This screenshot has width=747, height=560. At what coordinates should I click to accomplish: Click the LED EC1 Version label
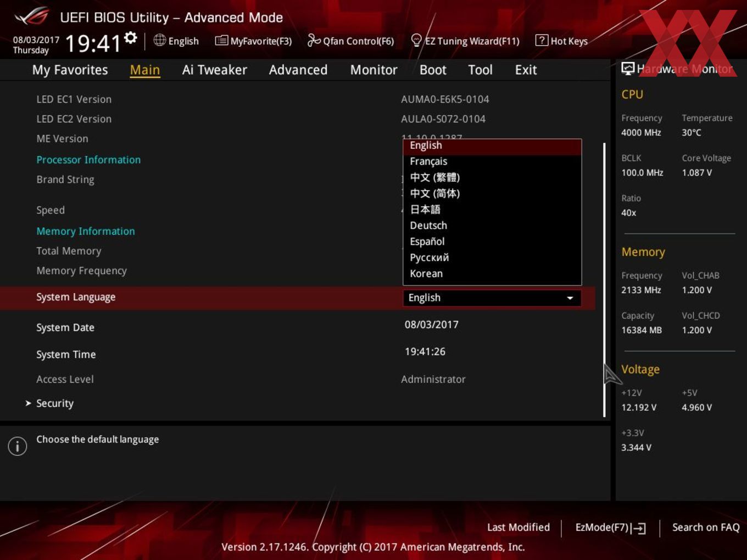(x=74, y=99)
